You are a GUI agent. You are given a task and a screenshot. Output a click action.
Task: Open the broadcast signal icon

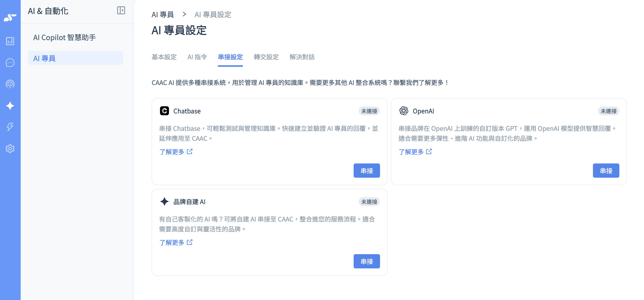point(10,84)
